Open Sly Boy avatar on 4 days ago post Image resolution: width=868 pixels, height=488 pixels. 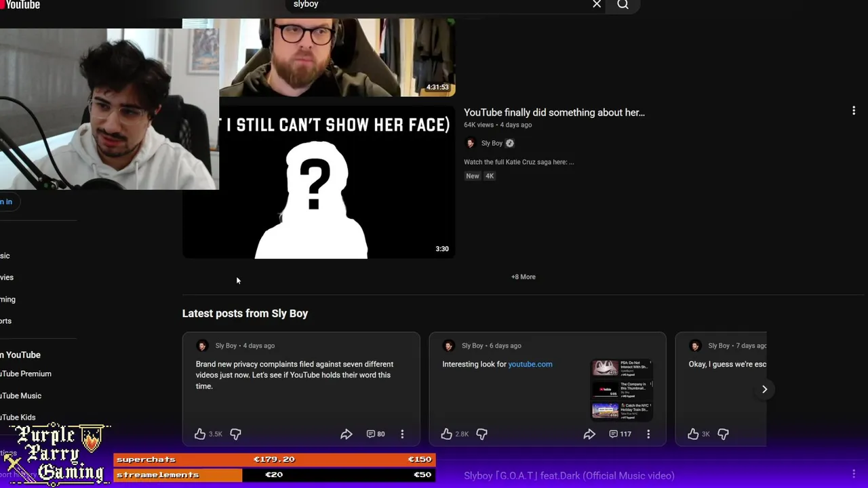[202, 346]
